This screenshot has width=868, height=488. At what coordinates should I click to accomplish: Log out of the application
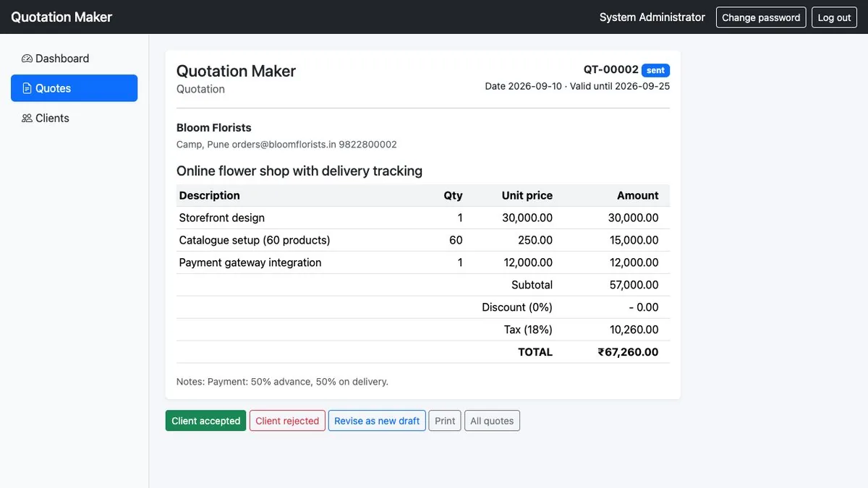[834, 17]
